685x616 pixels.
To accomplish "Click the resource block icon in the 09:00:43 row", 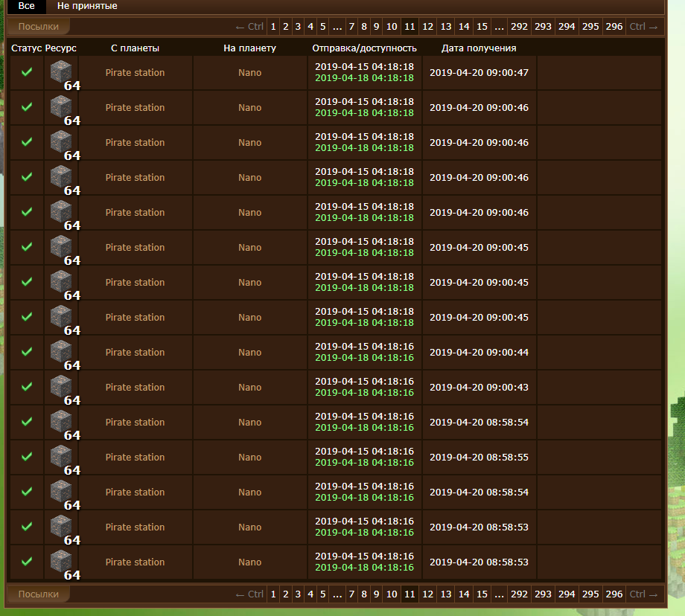I will tap(61, 387).
